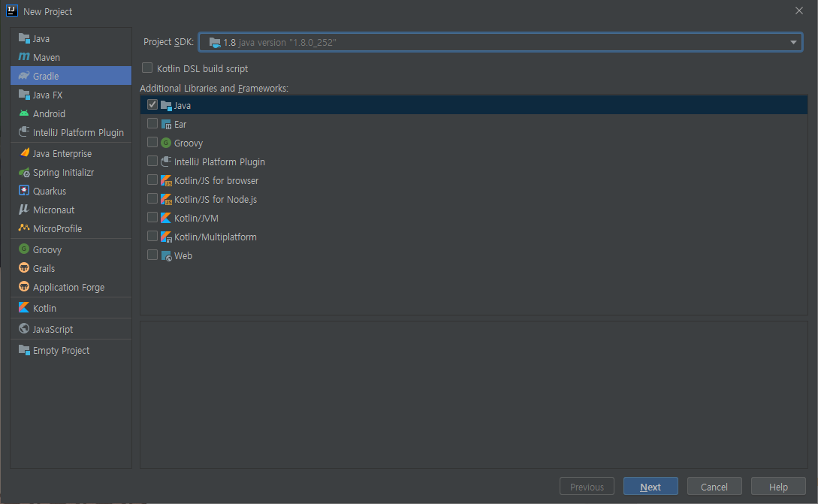Select 'IntelliJ Platform Plugin' library row text
Screen dimensions: 818x504
[x=219, y=161]
